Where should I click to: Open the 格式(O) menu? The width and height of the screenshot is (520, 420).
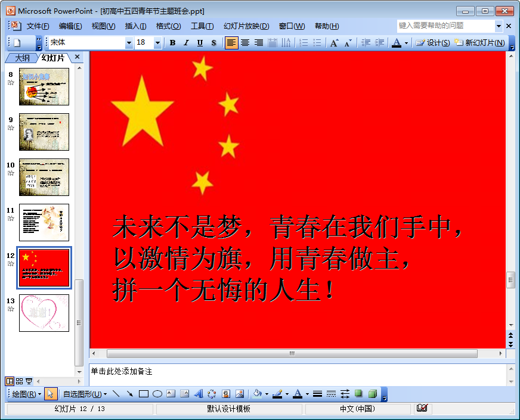(x=169, y=26)
